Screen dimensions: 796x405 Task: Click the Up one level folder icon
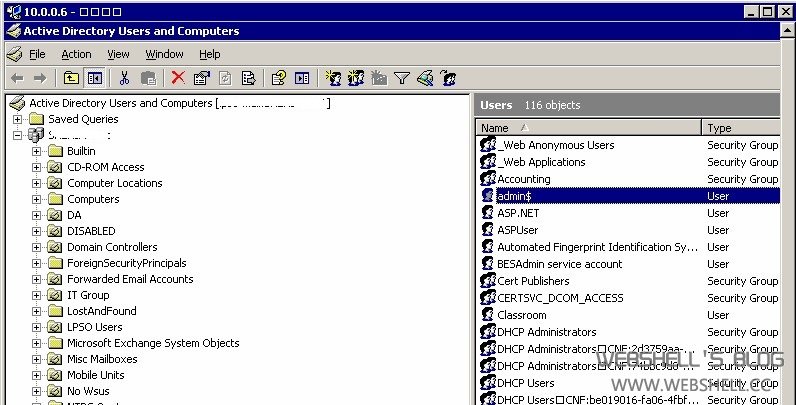(71, 78)
